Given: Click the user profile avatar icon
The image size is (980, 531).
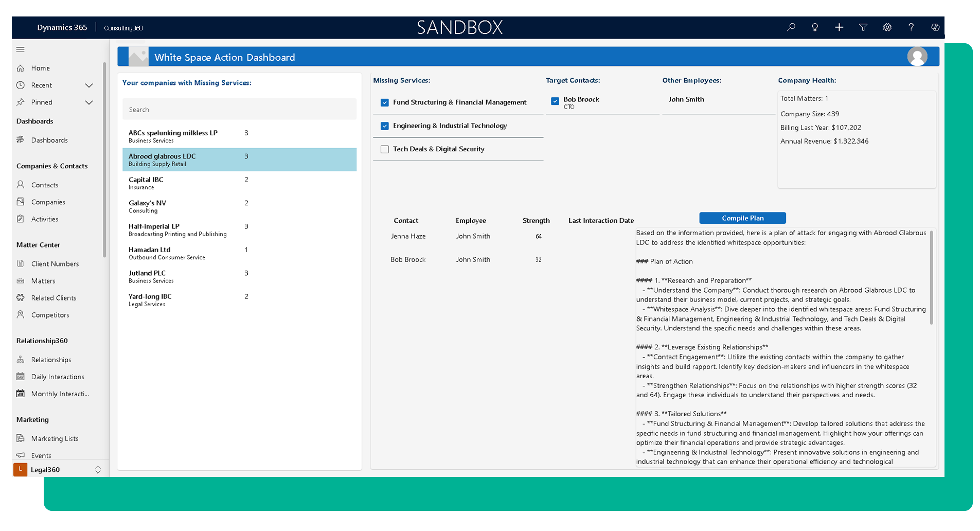Looking at the screenshot, I should click(x=917, y=57).
